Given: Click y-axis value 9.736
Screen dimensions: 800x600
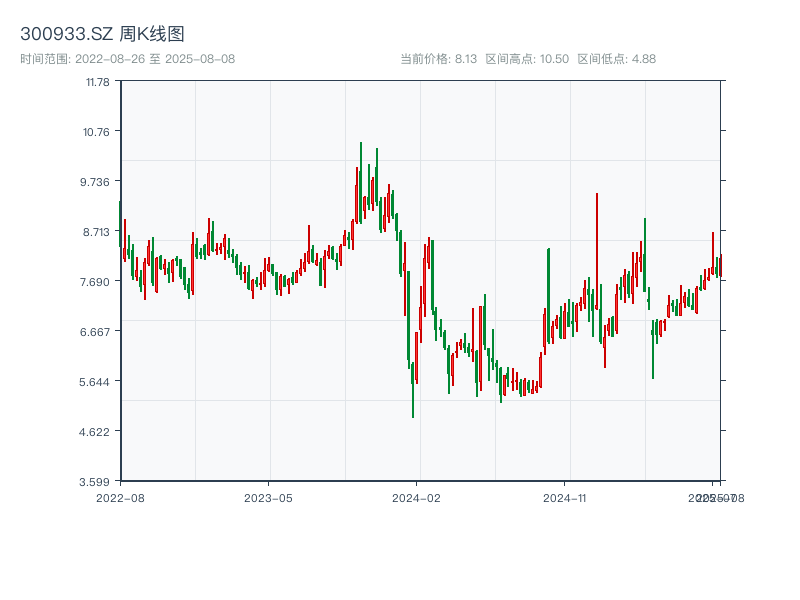Looking at the screenshot, I should tap(94, 182).
